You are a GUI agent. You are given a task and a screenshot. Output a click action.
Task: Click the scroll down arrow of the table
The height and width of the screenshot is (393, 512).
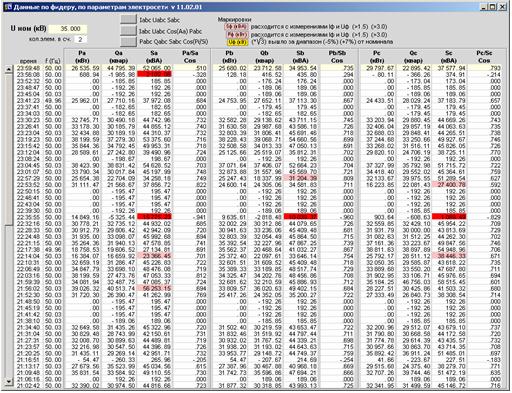8,382
